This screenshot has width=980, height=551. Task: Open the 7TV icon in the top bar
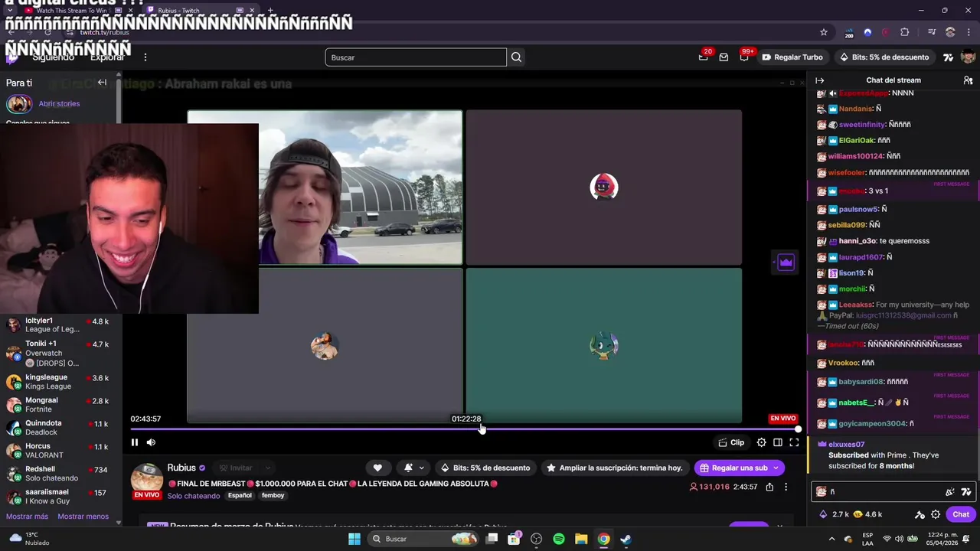click(x=948, y=57)
